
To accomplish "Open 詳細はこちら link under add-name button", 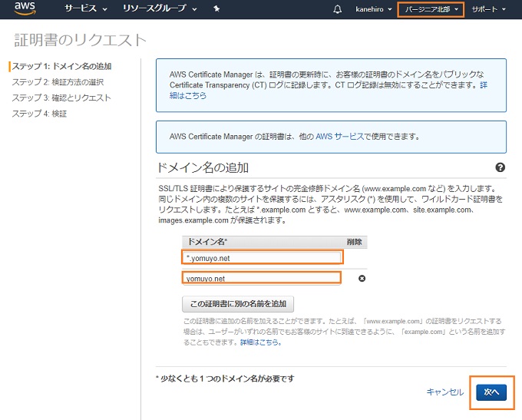I will 261,342.
